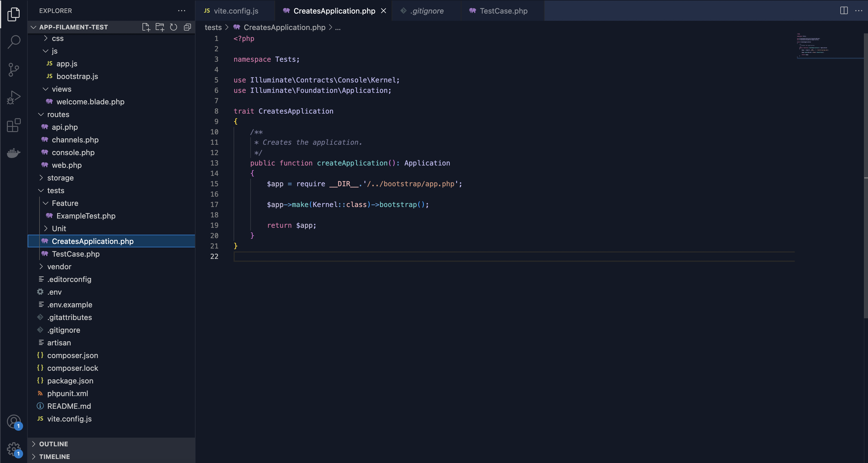
Task: Expand the vendor folder
Action: (x=59, y=267)
